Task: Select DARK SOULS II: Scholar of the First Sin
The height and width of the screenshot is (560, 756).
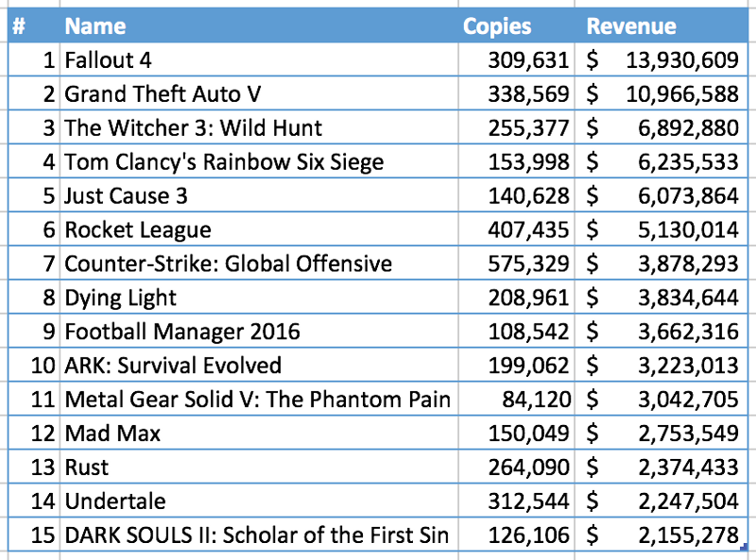Action: point(259,535)
